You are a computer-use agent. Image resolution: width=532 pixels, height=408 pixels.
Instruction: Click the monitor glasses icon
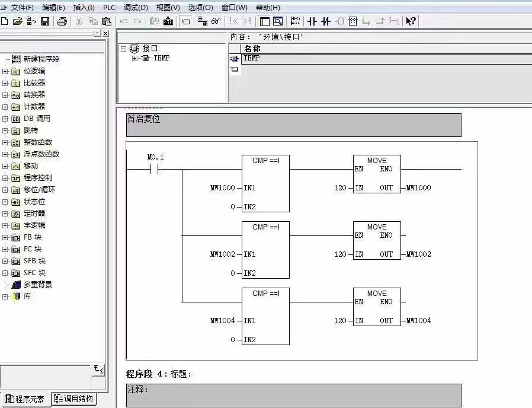[216, 21]
